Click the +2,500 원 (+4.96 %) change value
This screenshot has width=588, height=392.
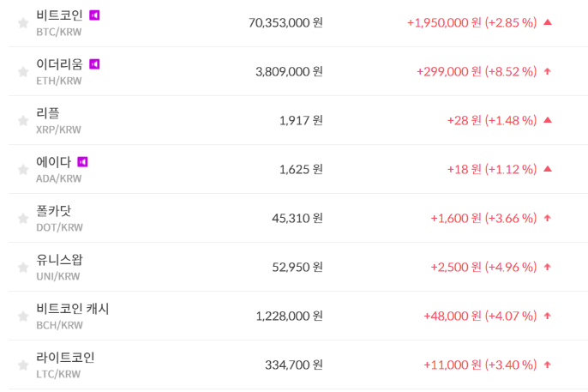pos(483,267)
